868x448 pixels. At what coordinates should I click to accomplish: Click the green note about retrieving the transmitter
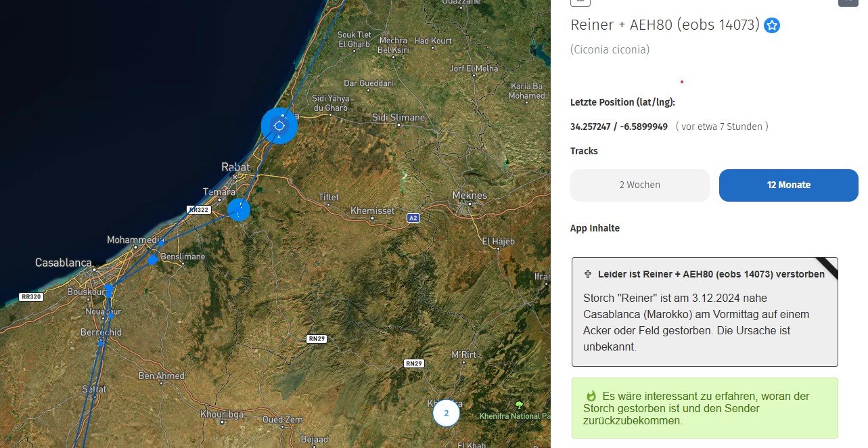click(x=704, y=408)
